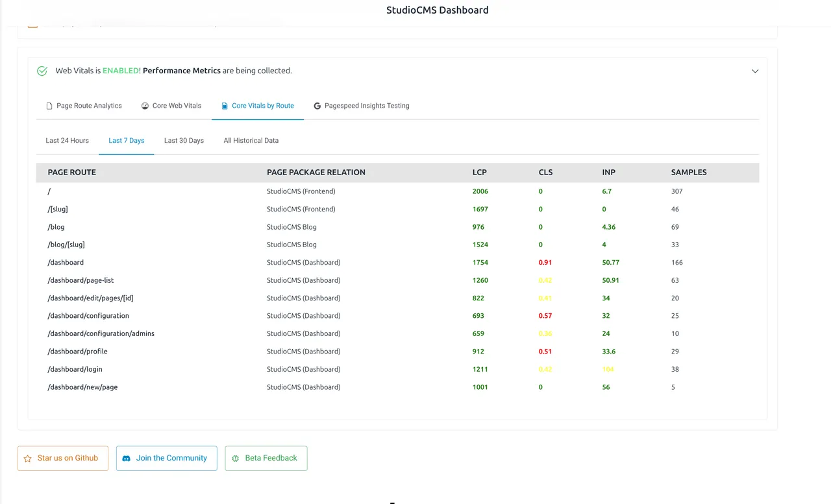This screenshot has height=504, width=831.
Task: Click samples count 166
Action: point(677,263)
